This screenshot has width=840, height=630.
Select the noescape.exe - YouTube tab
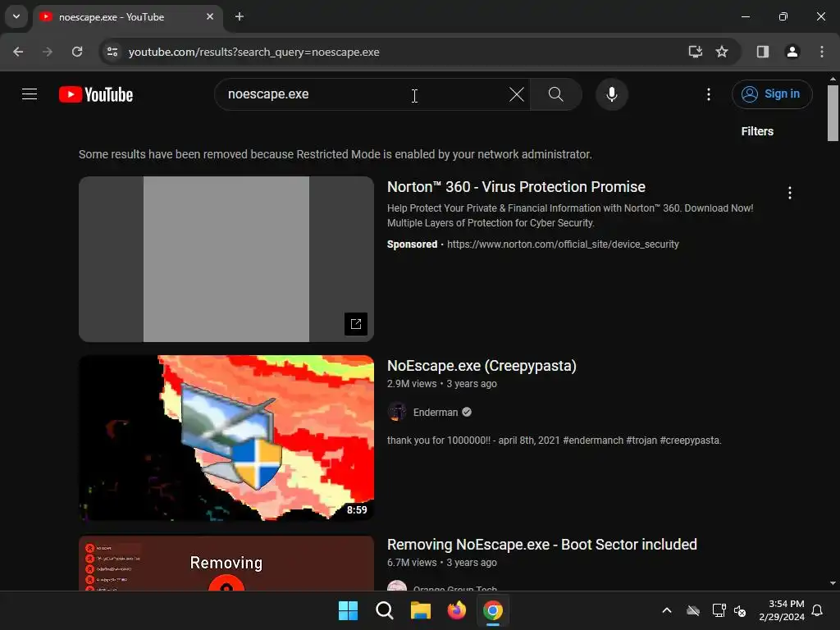click(127, 17)
